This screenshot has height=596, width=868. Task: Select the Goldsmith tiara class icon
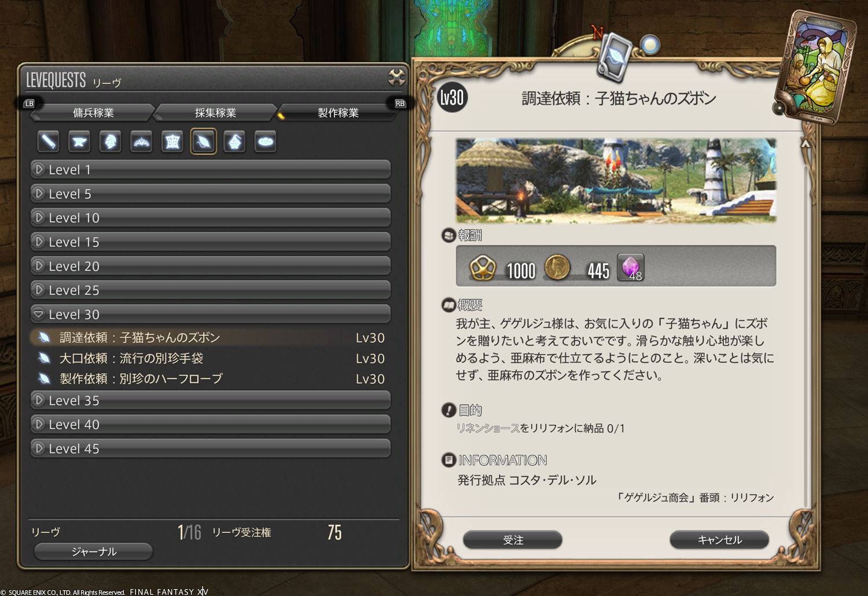[142, 141]
